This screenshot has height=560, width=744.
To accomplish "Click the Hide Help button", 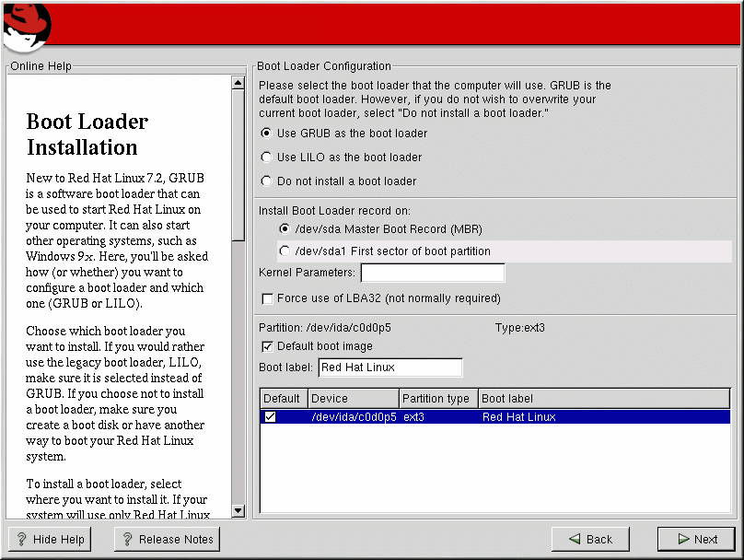I will pyautogui.click(x=50, y=539).
